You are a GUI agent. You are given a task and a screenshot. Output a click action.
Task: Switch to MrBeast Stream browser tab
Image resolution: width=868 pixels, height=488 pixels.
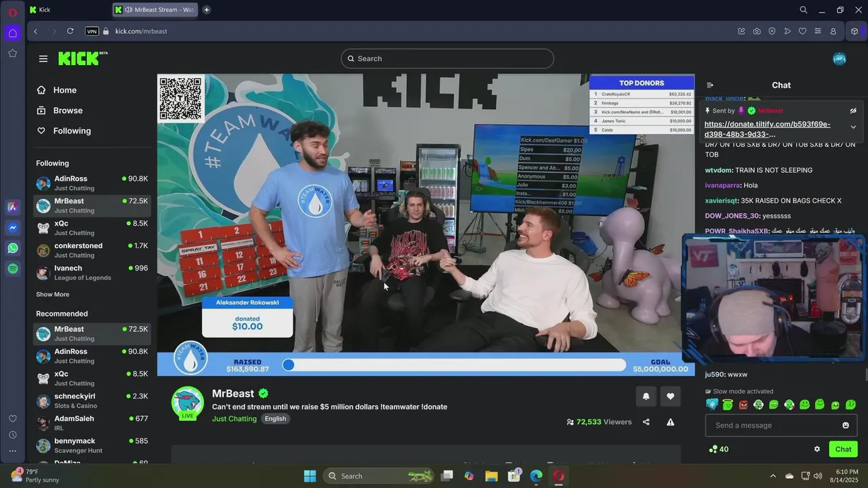point(155,9)
